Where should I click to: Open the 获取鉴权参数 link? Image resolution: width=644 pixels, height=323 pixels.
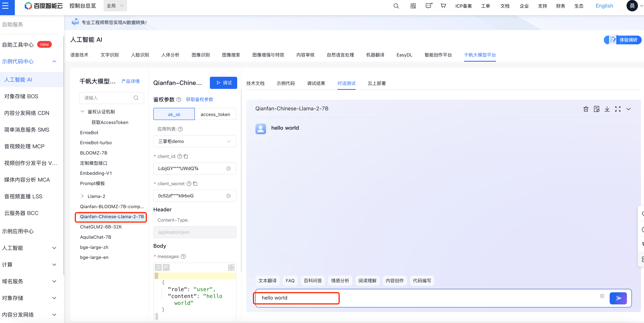point(199,100)
